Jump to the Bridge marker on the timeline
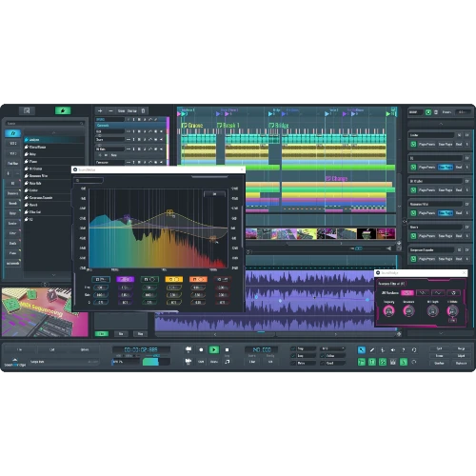Image resolution: width=476 pixels, height=476 pixels. [279, 126]
